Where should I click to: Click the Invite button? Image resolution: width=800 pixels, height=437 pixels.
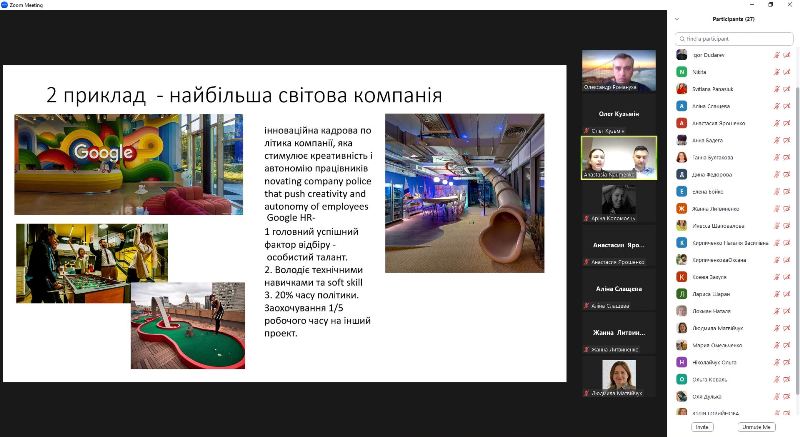[702, 427]
